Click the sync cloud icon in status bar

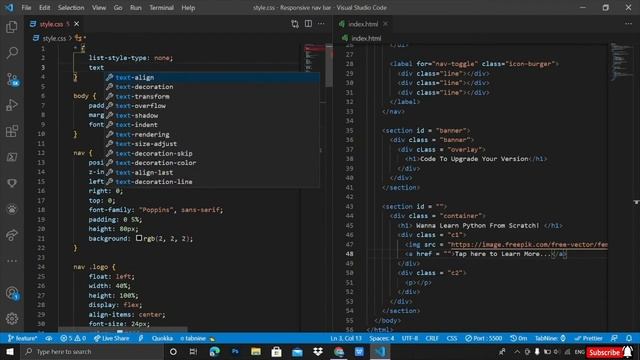(49, 338)
